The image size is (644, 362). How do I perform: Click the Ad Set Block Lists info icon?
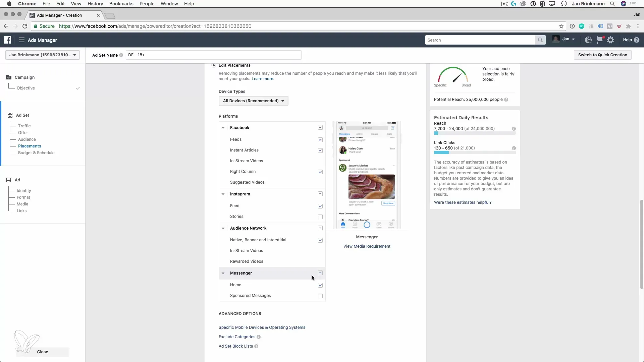pyautogui.click(x=256, y=346)
